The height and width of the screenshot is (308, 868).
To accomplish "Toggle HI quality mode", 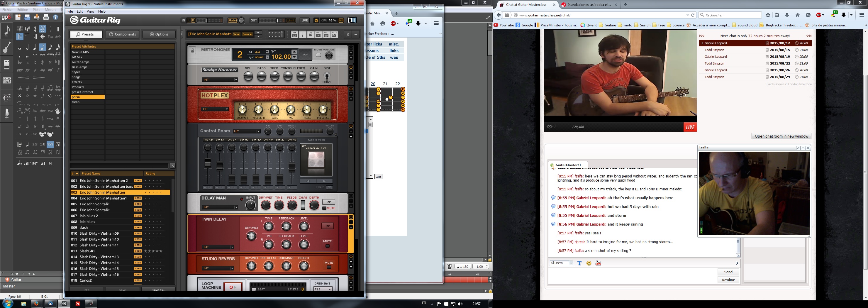I will coord(341,21).
